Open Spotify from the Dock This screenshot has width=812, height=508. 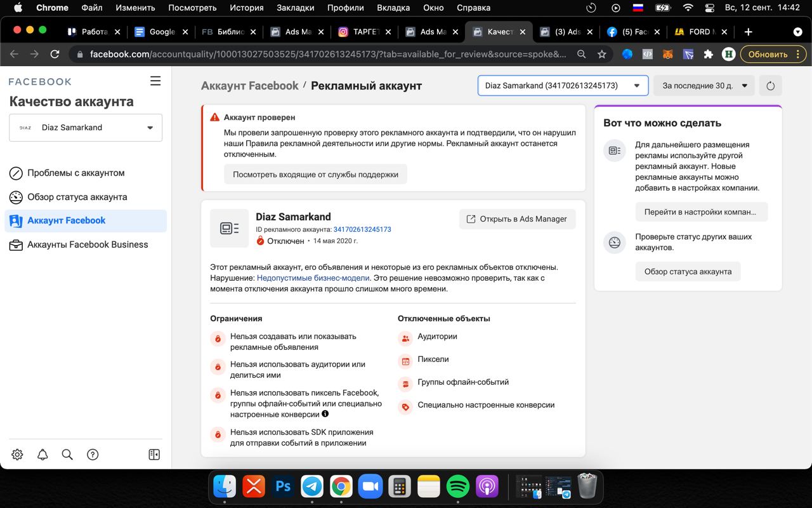pos(458,487)
